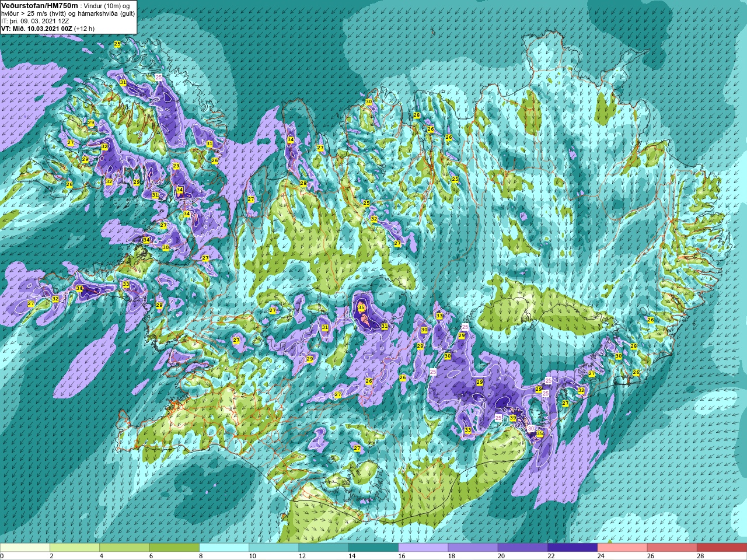747x560 pixels.
Task: Click the olive green 6–8 m/s legend swatch
Action: [174, 548]
